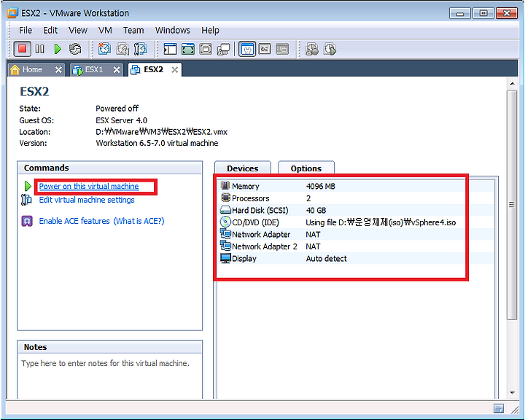The width and height of the screenshot is (525, 420).
Task: Click Enable ACE features link
Action: [74, 221]
